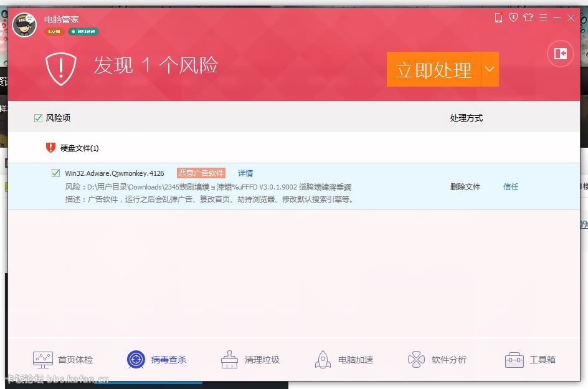Minimize the 电脑管家 window
The width and height of the screenshot is (588, 389).
pos(557,17)
